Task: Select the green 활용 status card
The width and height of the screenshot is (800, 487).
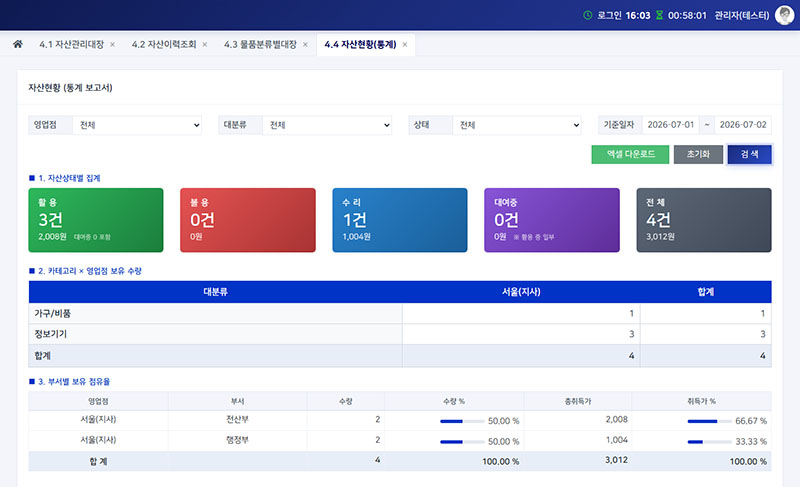Action: pyautogui.click(x=96, y=220)
